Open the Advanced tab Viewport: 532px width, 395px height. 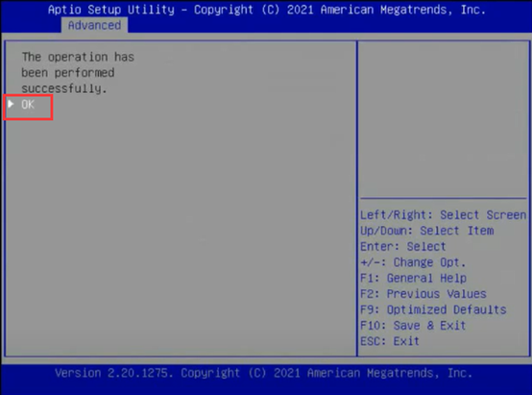(x=94, y=25)
